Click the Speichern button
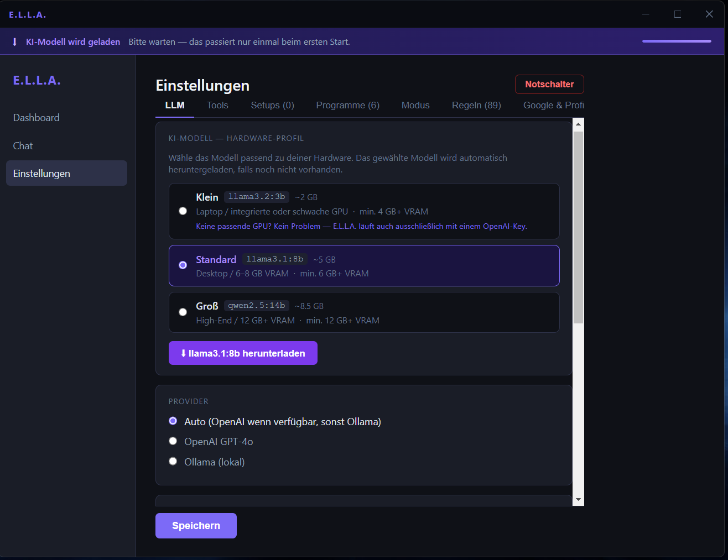This screenshot has width=728, height=560. click(196, 526)
